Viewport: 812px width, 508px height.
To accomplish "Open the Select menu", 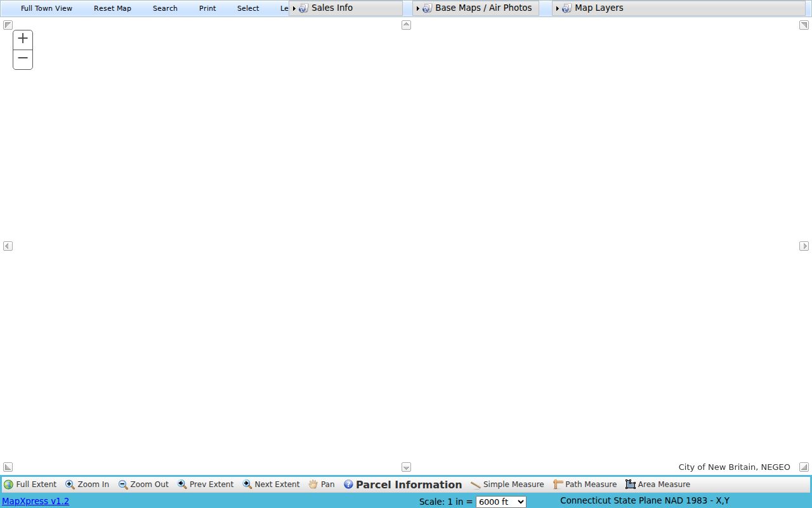I will point(248,8).
